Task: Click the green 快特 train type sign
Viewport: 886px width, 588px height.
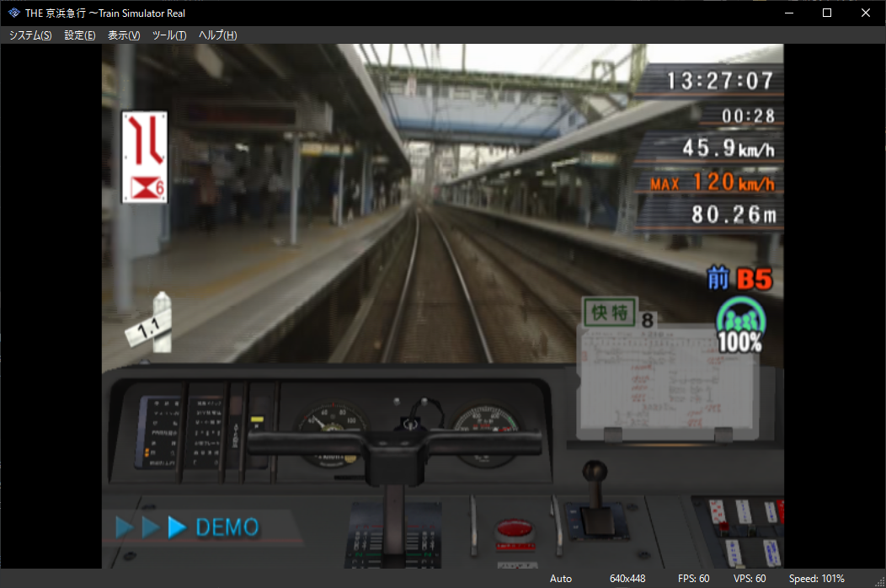Action: [610, 312]
